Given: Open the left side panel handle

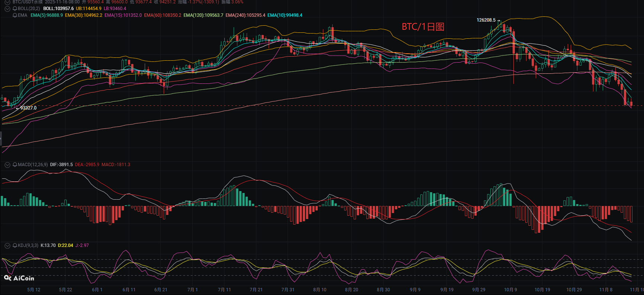Looking at the screenshot, I should point(1,138).
